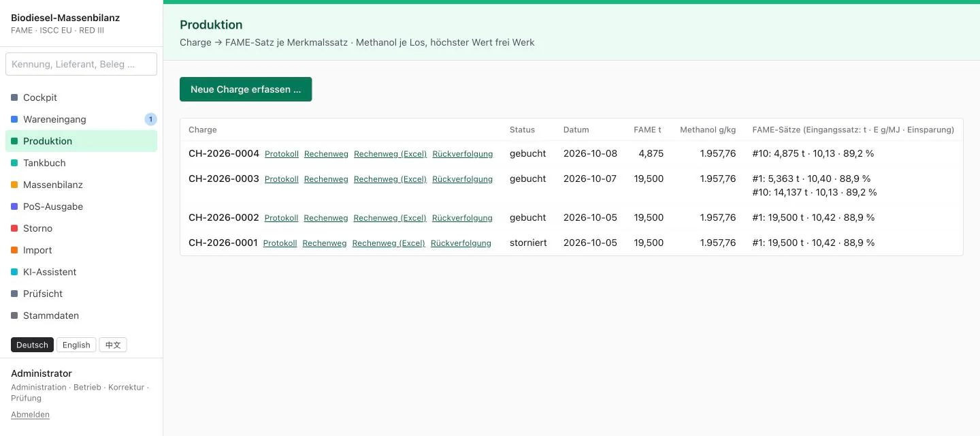The width and height of the screenshot is (980, 436).
Task: Click the red Storno square icon
Action: 14,228
